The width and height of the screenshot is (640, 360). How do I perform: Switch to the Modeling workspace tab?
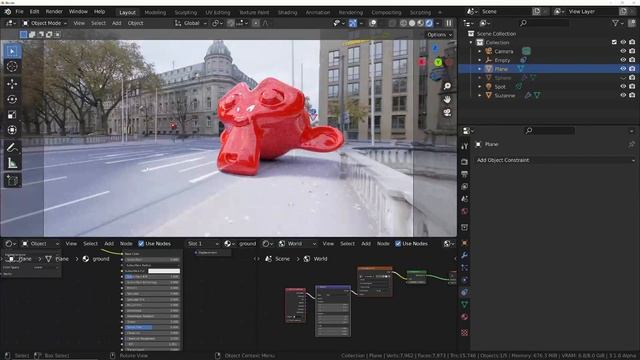click(155, 13)
